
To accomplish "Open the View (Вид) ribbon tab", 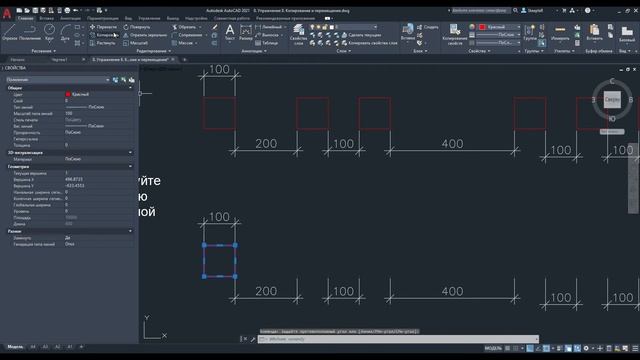I will click(x=129, y=18).
